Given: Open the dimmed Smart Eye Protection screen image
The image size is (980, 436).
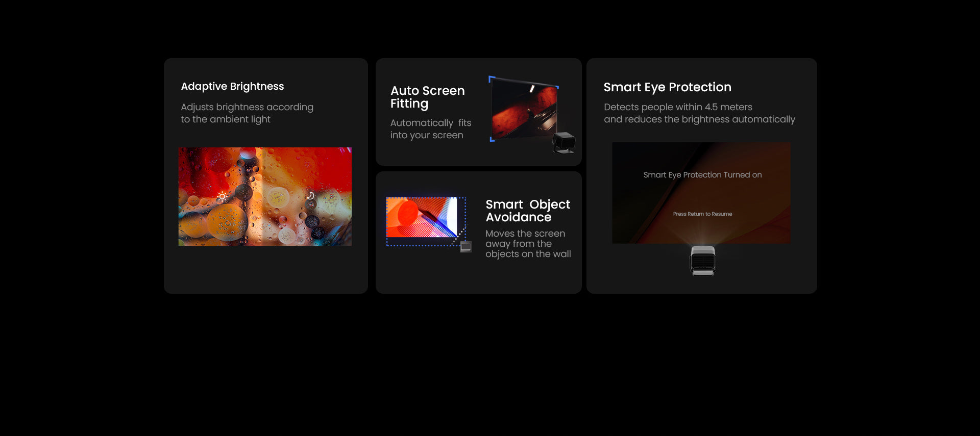Looking at the screenshot, I should 701,193.
